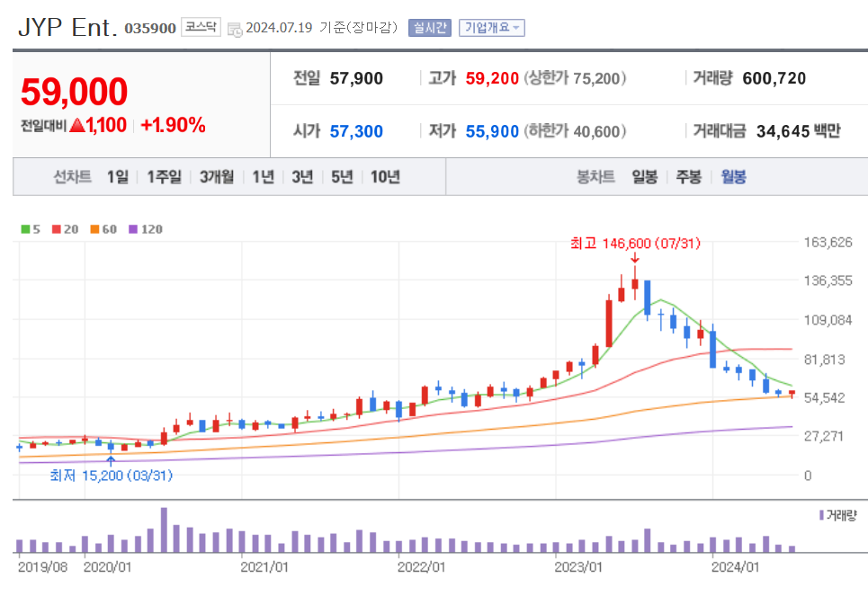The width and height of the screenshot is (868, 596).
Task: Click the 최고 146,600 (07/31) marker
Action: (x=635, y=244)
